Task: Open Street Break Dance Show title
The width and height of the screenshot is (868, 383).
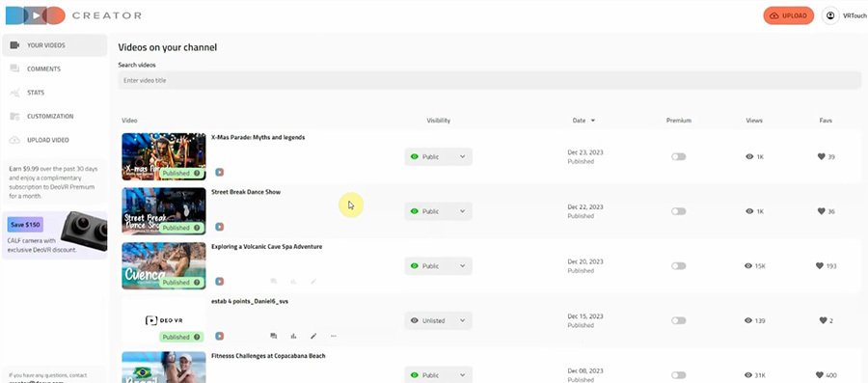Action: (246, 192)
